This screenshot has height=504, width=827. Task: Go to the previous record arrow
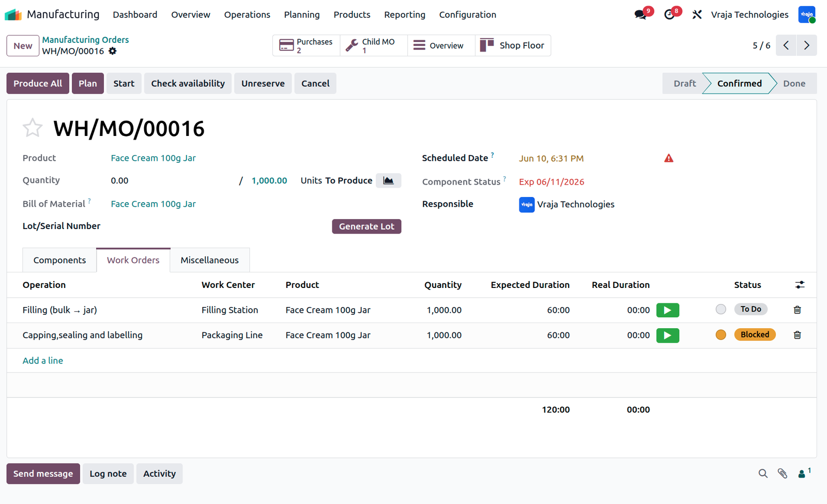coord(786,45)
